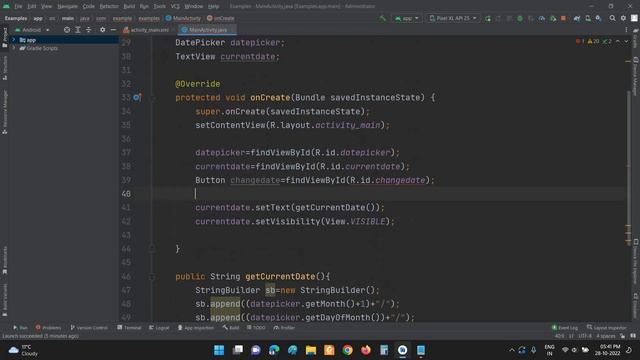Open the Pixel XL API 25 device dropdown
The image size is (640, 360).
tap(453, 18)
